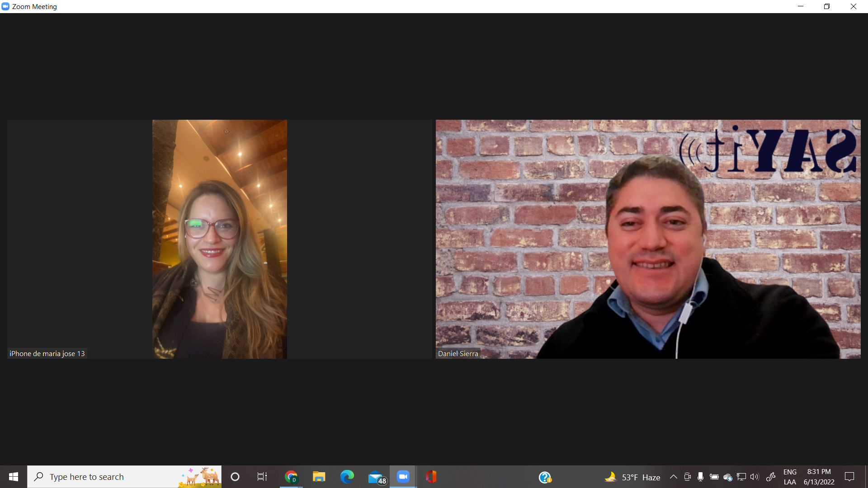Click the search highlight deer illustration
Viewport: 868px width, 488px height.
click(x=199, y=477)
